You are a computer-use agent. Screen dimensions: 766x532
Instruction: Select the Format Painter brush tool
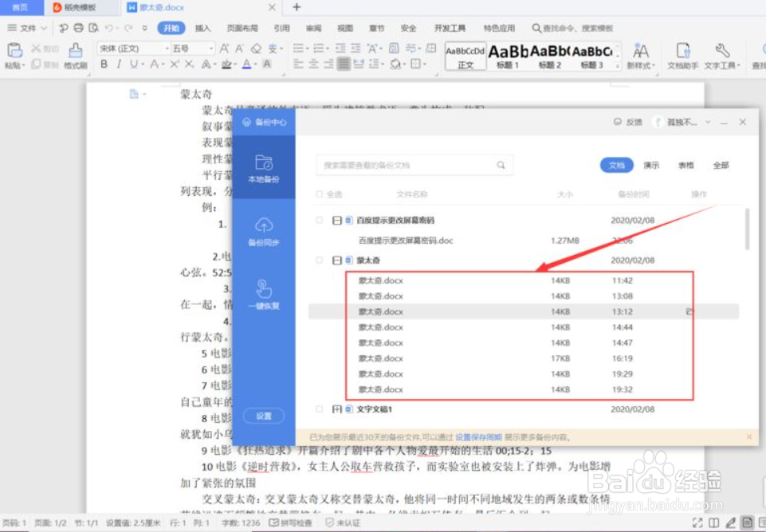pyautogui.click(x=76, y=51)
